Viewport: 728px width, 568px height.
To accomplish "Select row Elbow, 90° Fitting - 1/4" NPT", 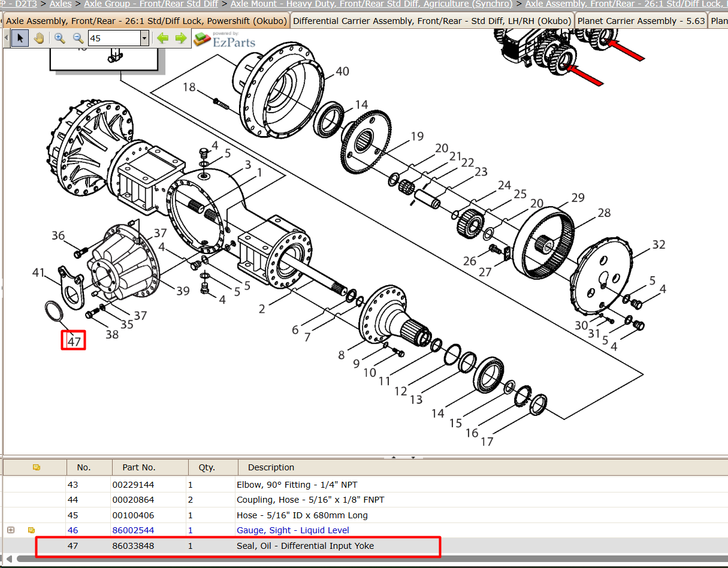I will click(365, 485).
